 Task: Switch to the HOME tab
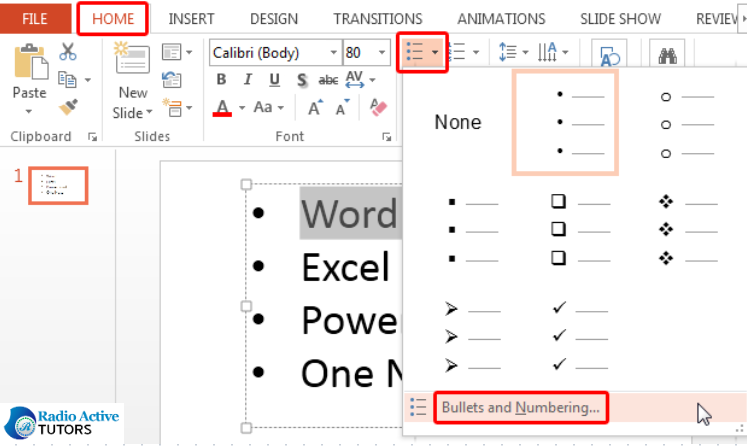(x=113, y=19)
